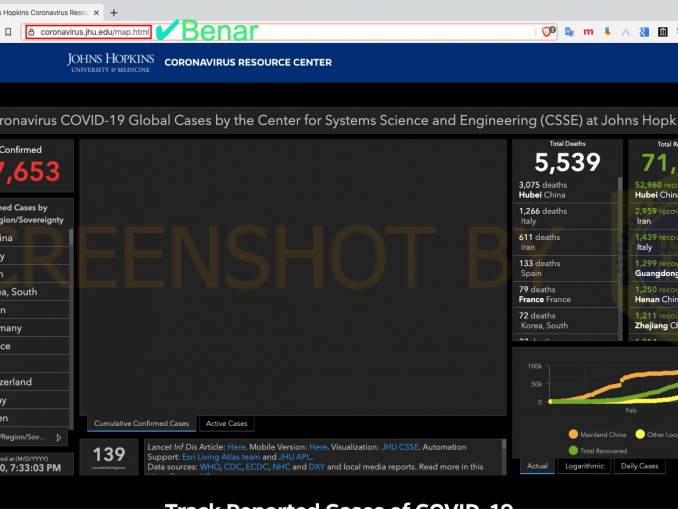
Task: Select the 133 deaths Spain row
Action: click(x=565, y=269)
